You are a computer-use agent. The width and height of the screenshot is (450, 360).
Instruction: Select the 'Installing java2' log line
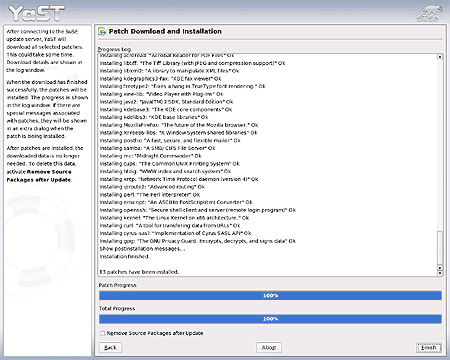(166, 102)
